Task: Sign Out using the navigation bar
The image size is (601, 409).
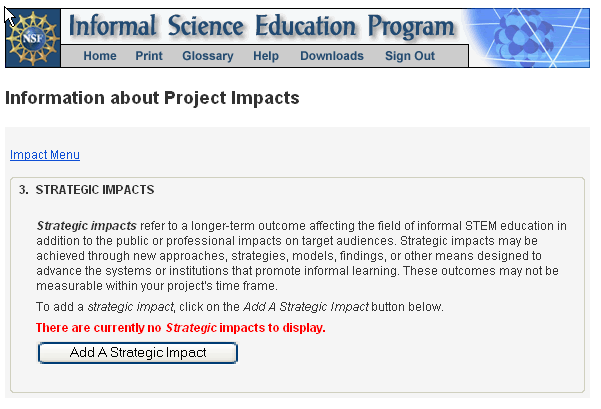Action: pyautogui.click(x=410, y=56)
